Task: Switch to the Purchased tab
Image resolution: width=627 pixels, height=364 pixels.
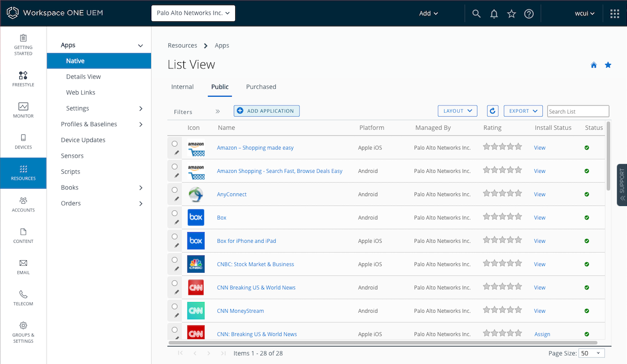Action: point(261,87)
